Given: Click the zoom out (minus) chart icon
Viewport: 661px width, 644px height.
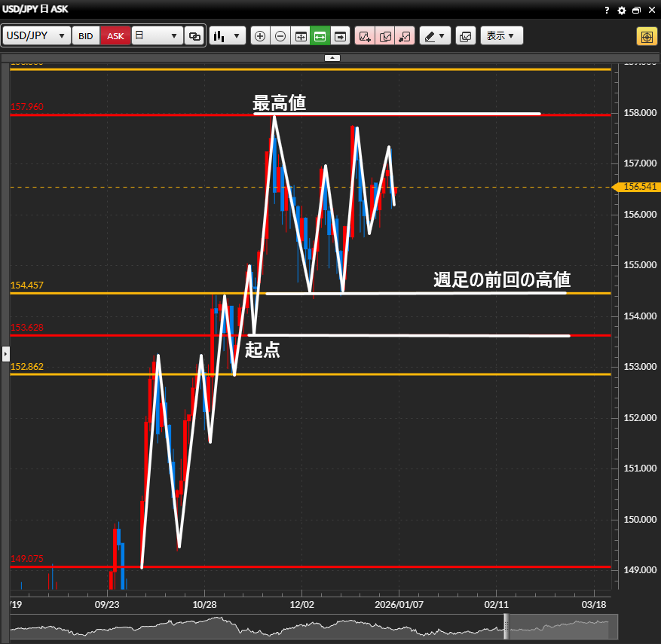Looking at the screenshot, I should coord(280,36).
